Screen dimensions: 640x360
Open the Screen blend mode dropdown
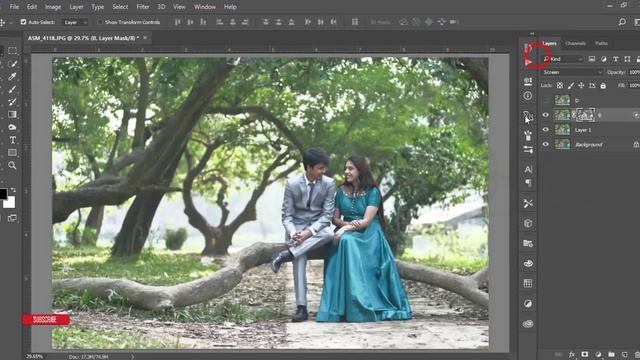[572, 72]
